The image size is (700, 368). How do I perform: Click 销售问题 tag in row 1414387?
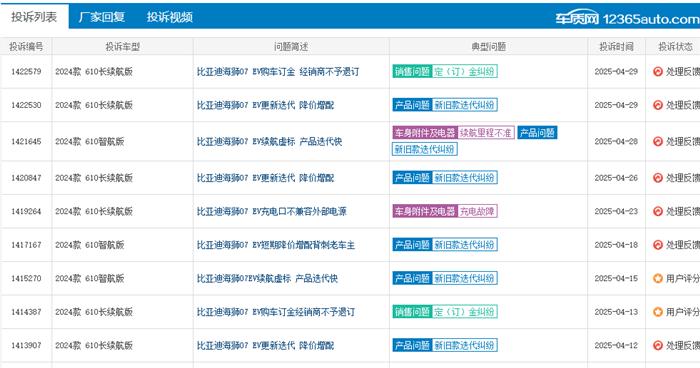412,312
